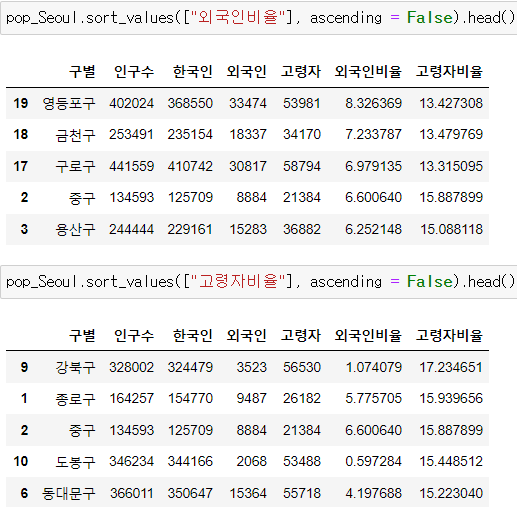Select the 구로구 row's 인구수 value 441559

click(x=132, y=166)
